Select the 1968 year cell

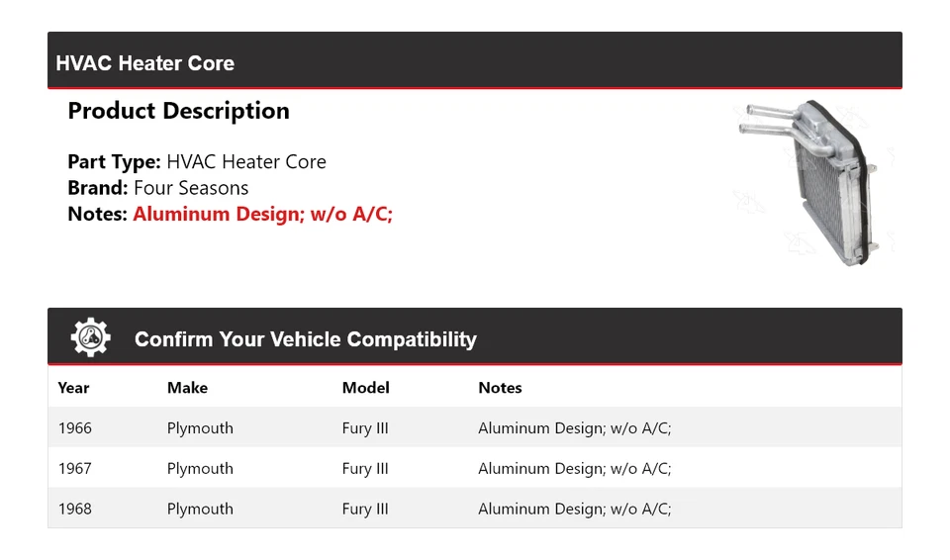click(74, 510)
